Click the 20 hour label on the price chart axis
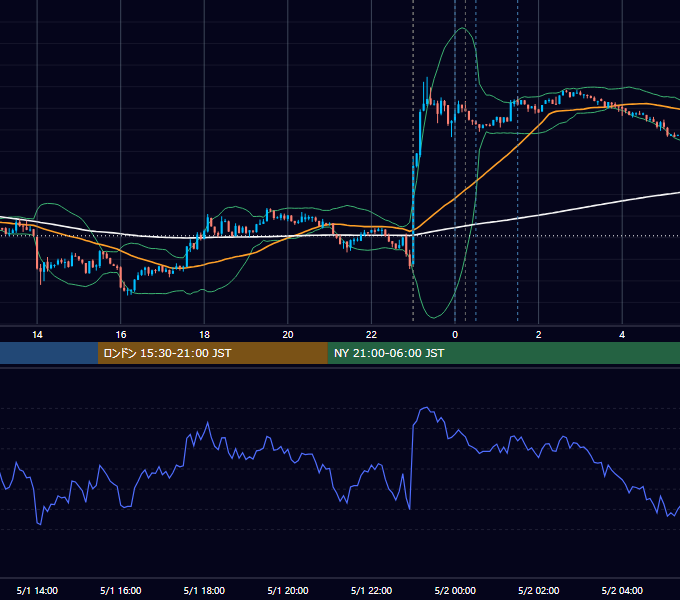 click(288, 335)
